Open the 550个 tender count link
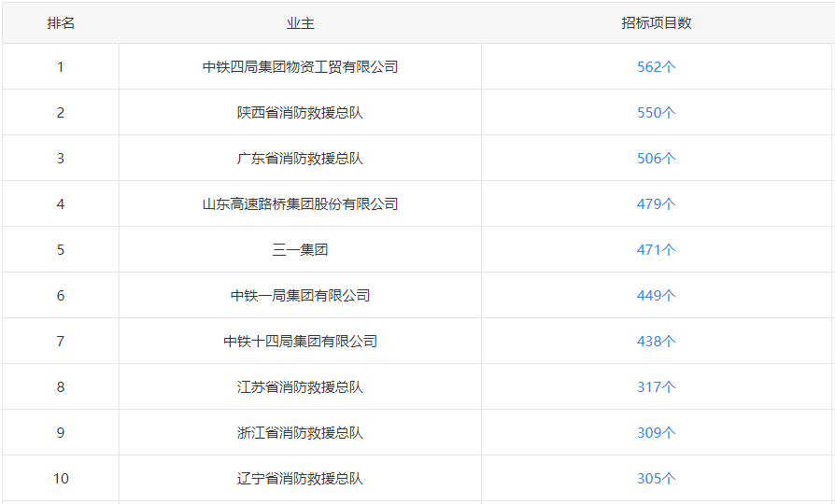Screen dimensions: 835x504 click(x=656, y=113)
